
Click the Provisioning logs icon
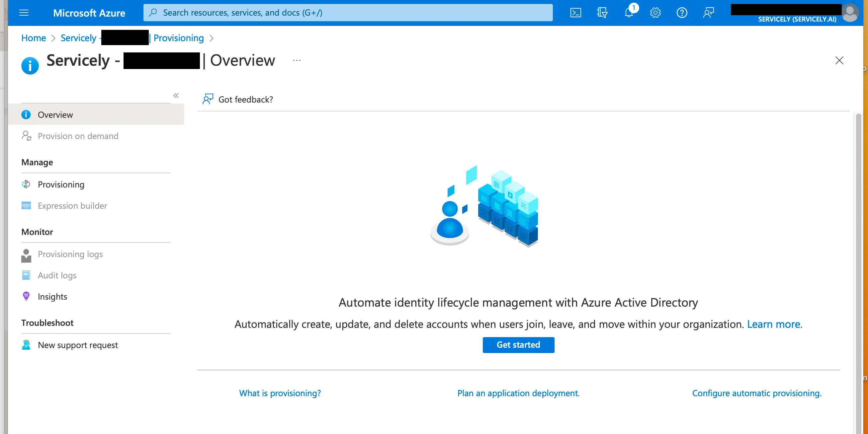click(26, 255)
